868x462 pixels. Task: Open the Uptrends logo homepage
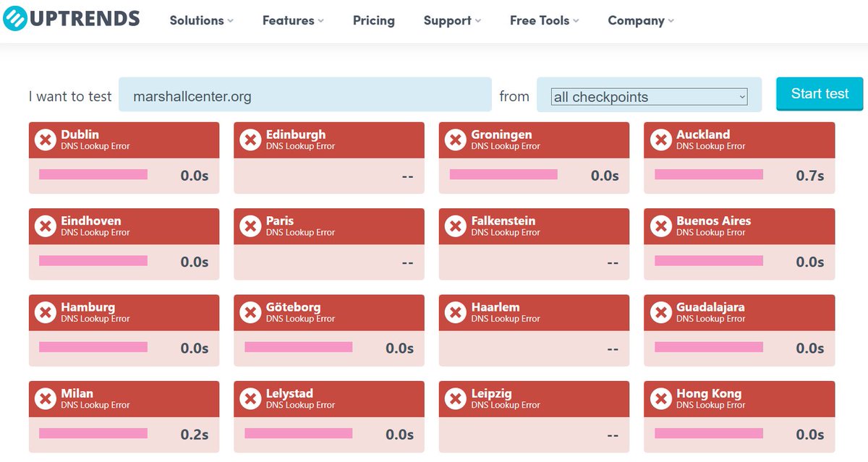point(70,20)
